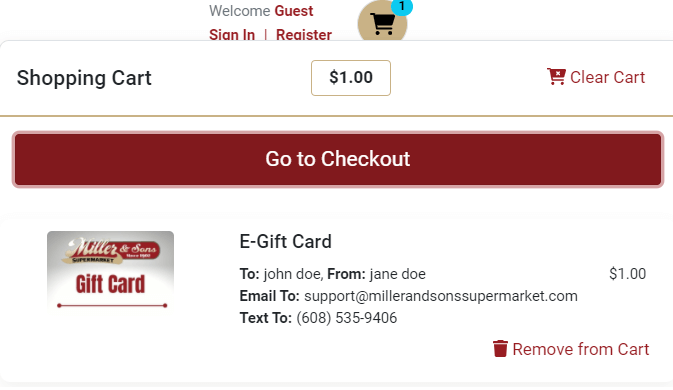Click the Guest username text
Viewport: 673px width, 390px height.
[294, 11]
